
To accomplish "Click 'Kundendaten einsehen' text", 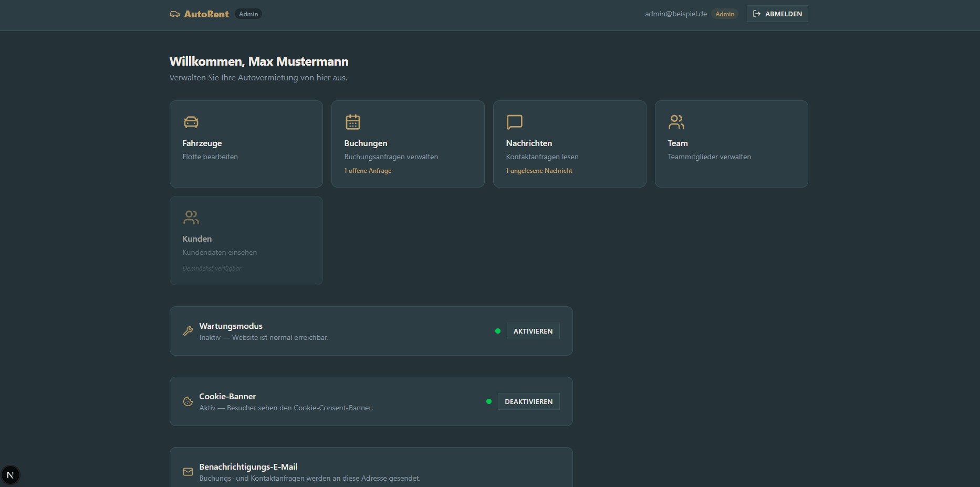I will 220,252.
